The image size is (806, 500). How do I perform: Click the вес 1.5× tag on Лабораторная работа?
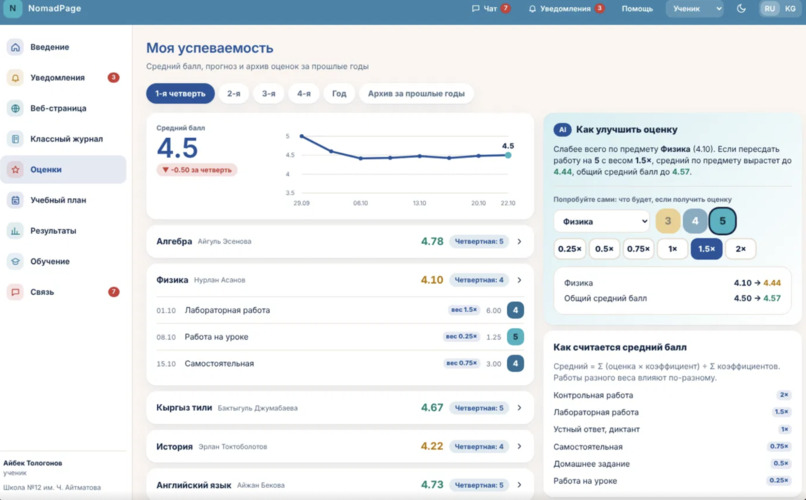[465, 310]
